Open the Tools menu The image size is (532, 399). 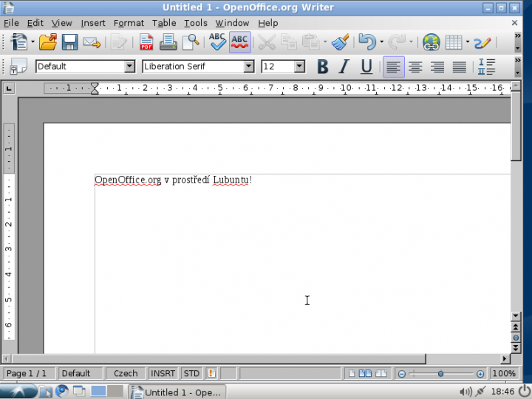196,23
